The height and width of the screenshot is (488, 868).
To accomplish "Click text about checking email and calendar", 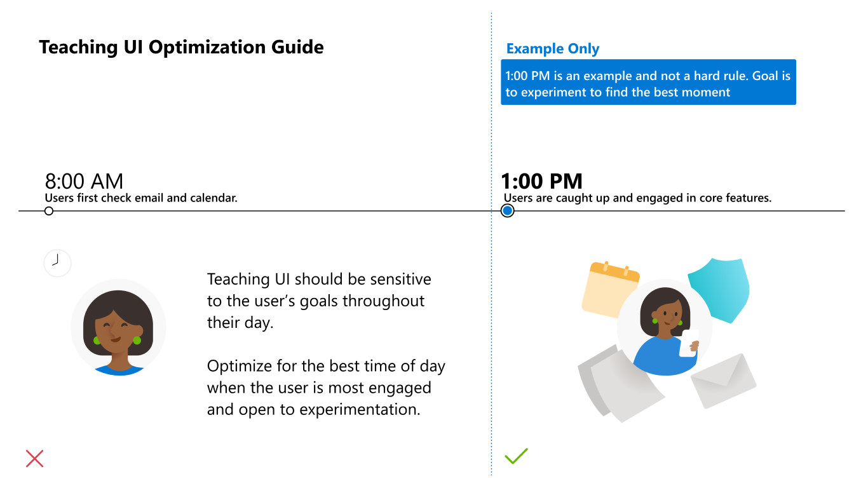I will tap(141, 198).
